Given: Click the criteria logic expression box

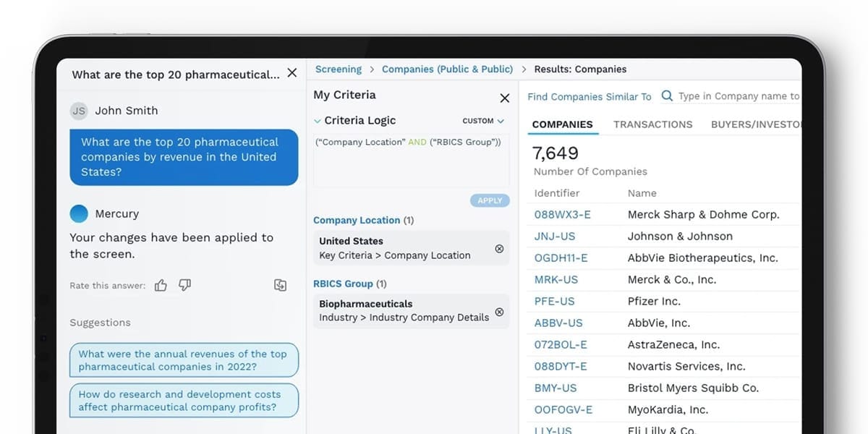Looking at the screenshot, I should pos(411,160).
